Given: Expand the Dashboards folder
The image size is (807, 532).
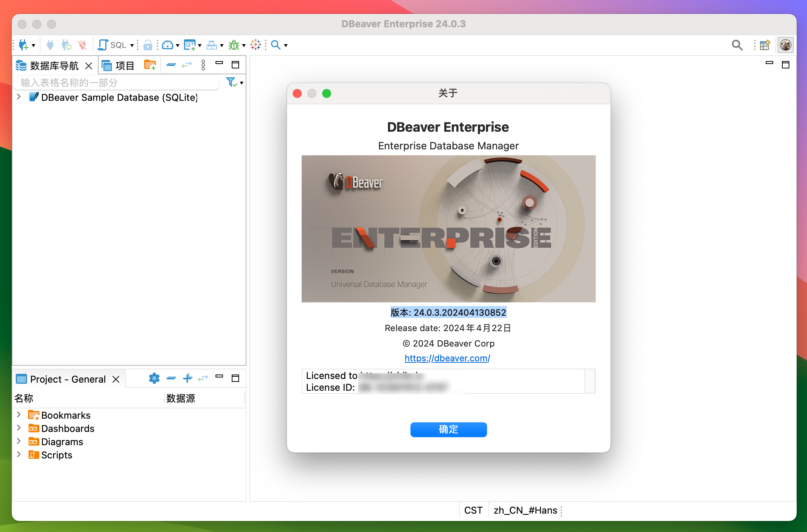Looking at the screenshot, I should [x=19, y=428].
